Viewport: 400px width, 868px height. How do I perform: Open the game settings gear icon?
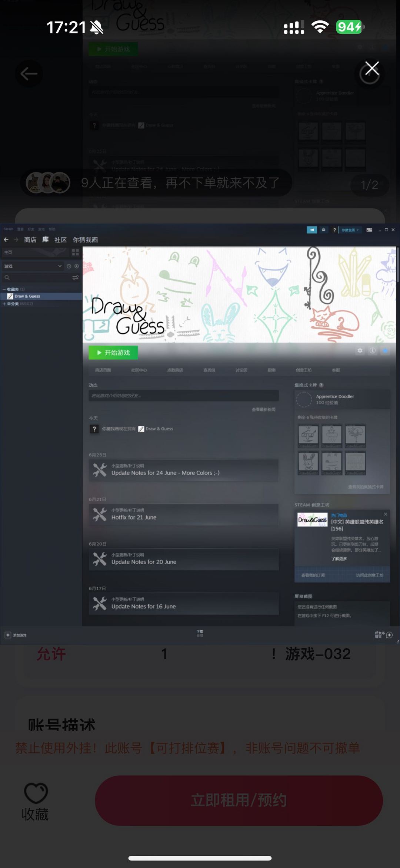point(360,351)
